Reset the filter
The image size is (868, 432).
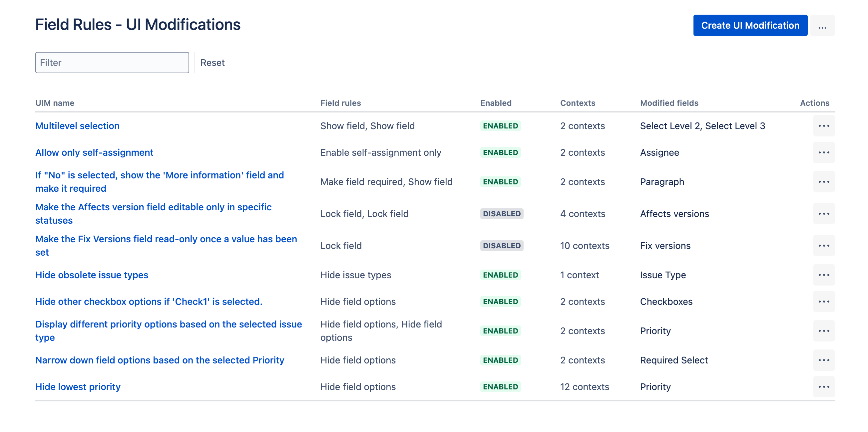click(212, 63)
